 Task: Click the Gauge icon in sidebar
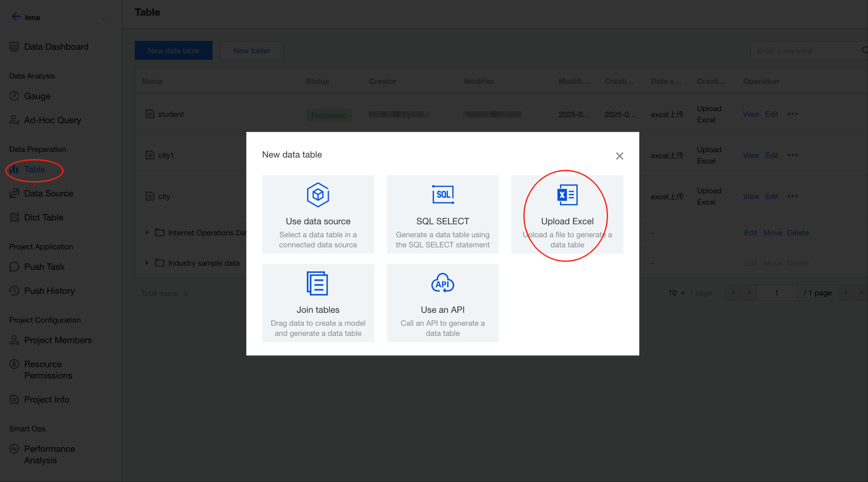click(14, 96)
